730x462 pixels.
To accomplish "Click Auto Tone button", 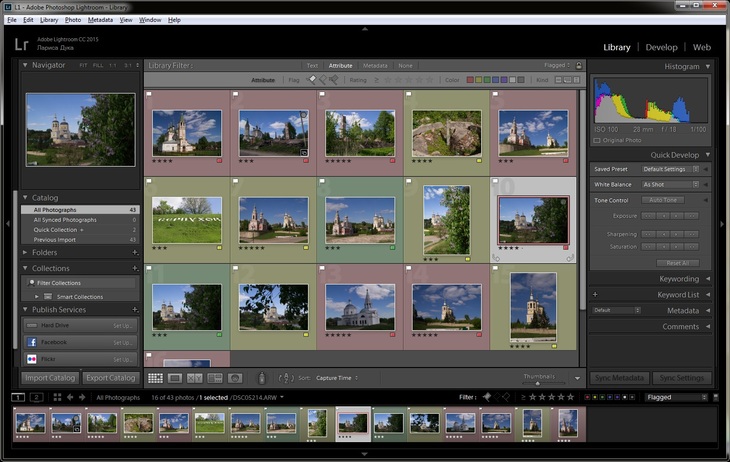I will 663,200.
